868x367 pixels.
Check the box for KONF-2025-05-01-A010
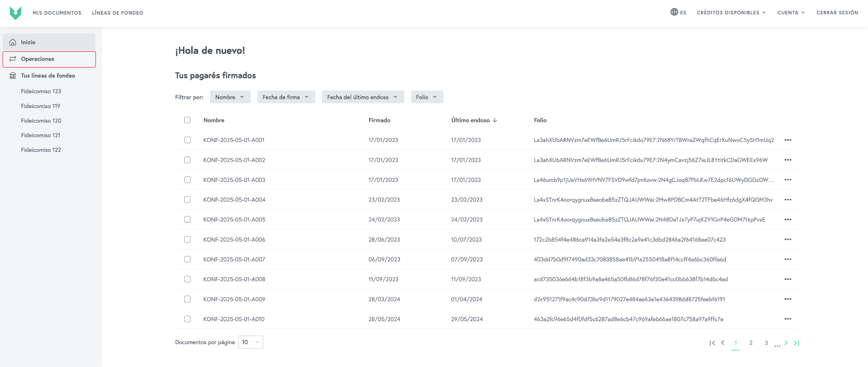[187, 319]
